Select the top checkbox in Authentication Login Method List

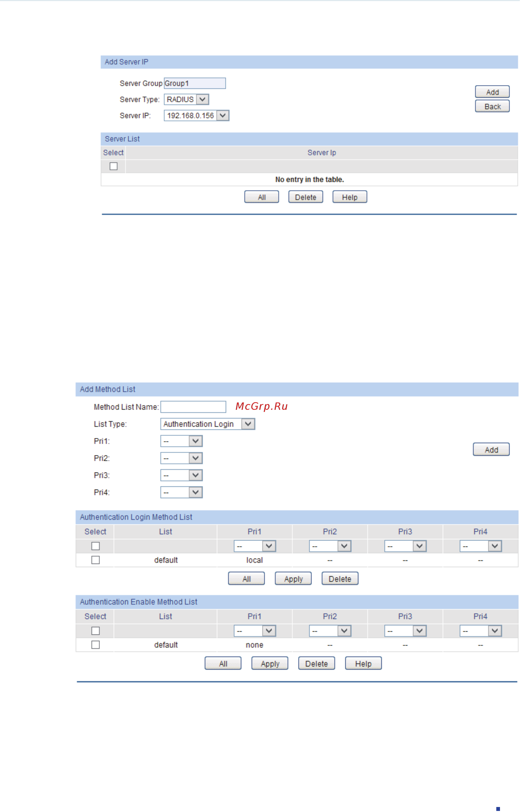pyautogui.click(x=95, y=546)
